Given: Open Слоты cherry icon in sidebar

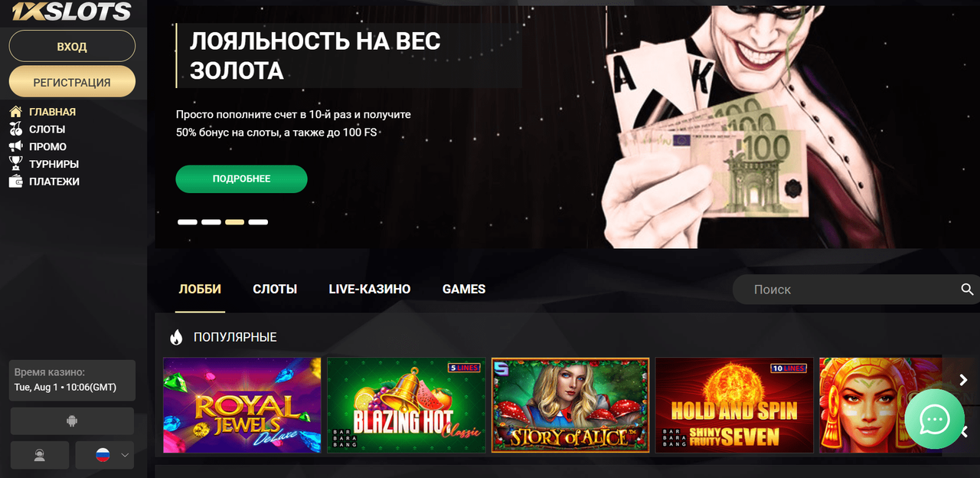Looking at the screenshot, I should coord(15,129).
